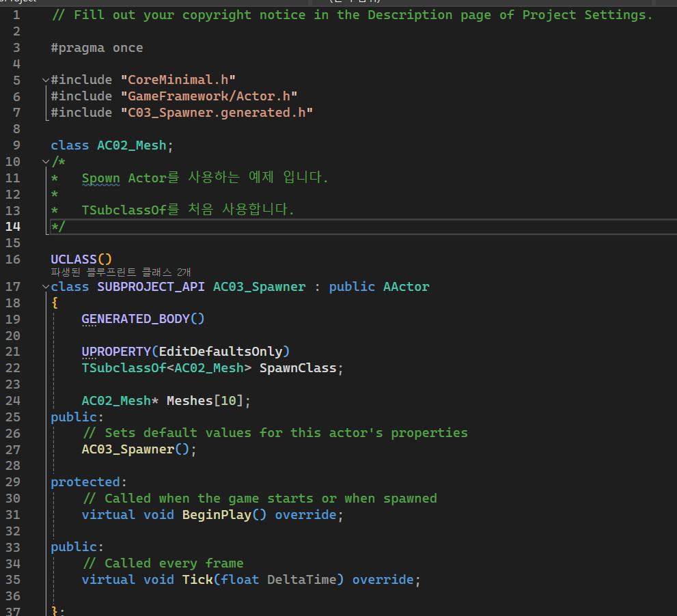Click "C03_Spawner.generated.h" include string
Image resolution: width=677 pixels, height=616 pixels.
click(x=217, y=113)
